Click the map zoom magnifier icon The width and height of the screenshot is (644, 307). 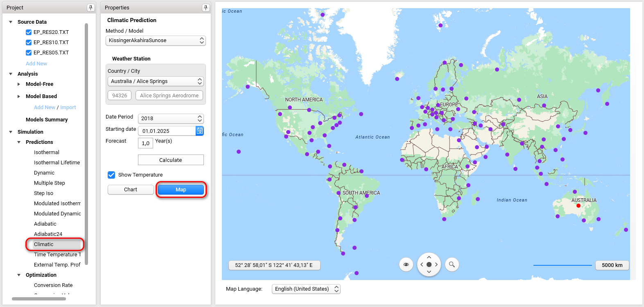(452, 264)
